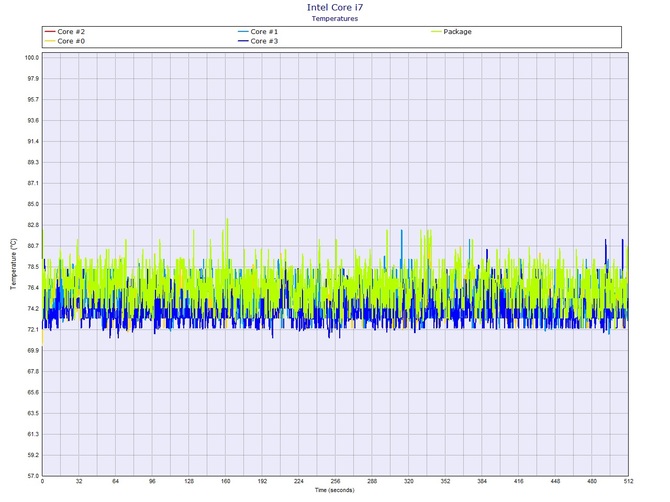
Task: Click the Package legend entry
Action: 452,32
